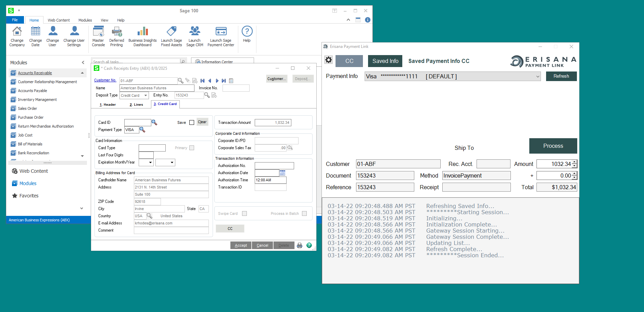Click the Clear card button
The width and height of the screenshot is (644, 312).
202,122
